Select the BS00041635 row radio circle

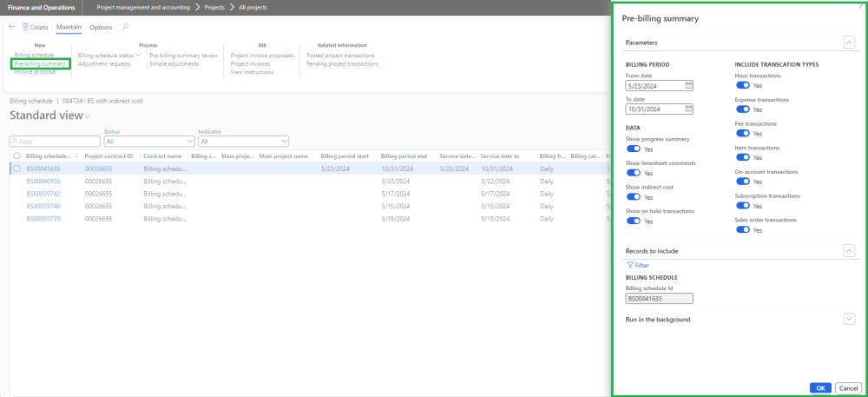coord(16,169)
